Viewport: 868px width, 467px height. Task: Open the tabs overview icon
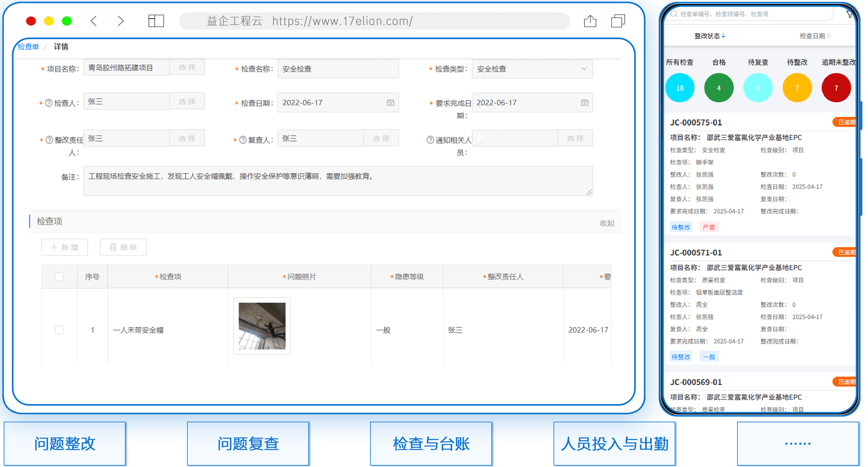click(x=618, y=21)
